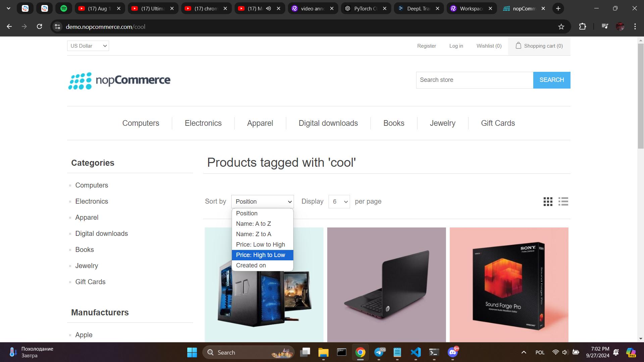Open the Chrome three-dot menu
The image size is (644, 362).
[x=635, y=27]
